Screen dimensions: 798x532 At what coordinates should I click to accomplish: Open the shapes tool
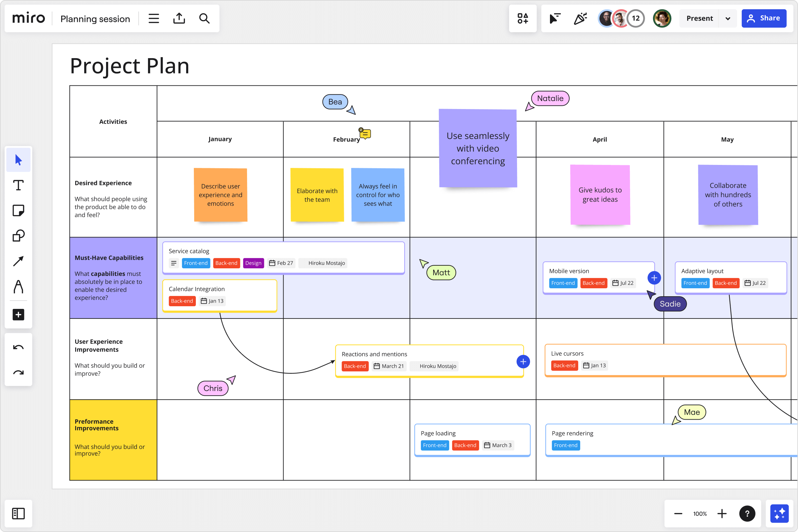click(18, 236)
